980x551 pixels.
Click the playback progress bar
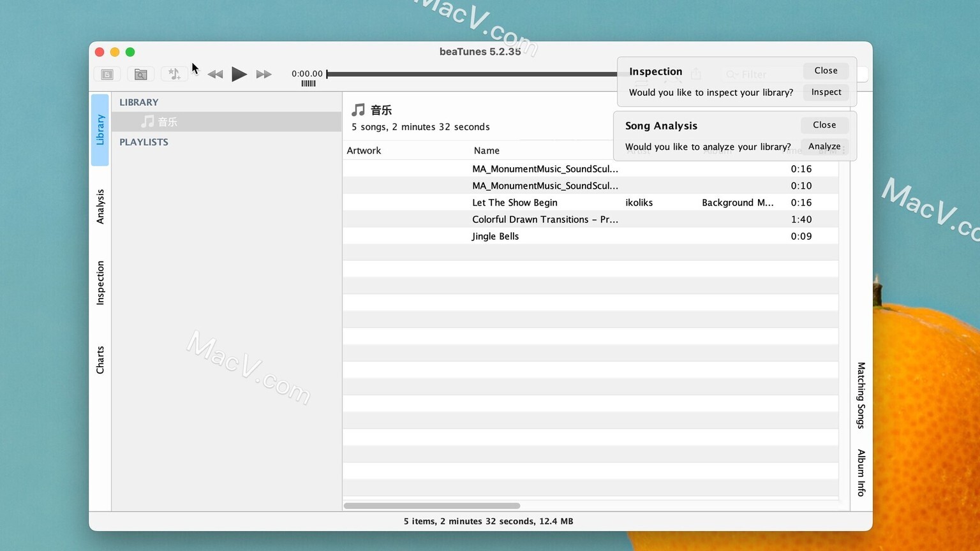pos(472,74)
